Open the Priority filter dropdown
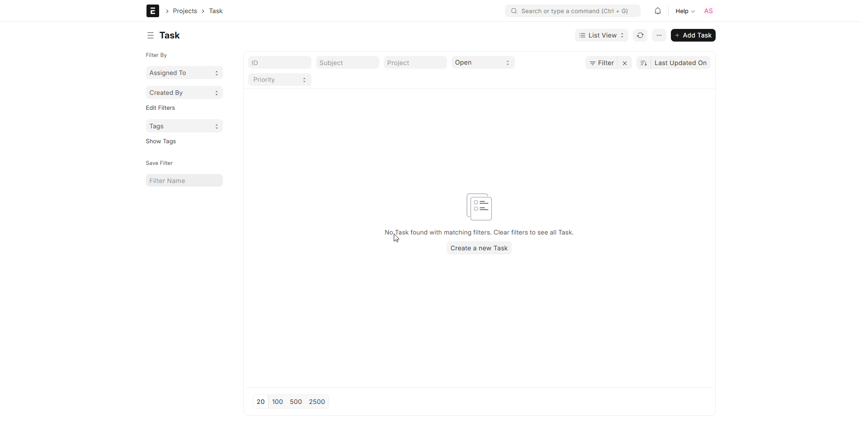Image resolution: width=868 pixels, height=427 pixels. pos(279,80)
